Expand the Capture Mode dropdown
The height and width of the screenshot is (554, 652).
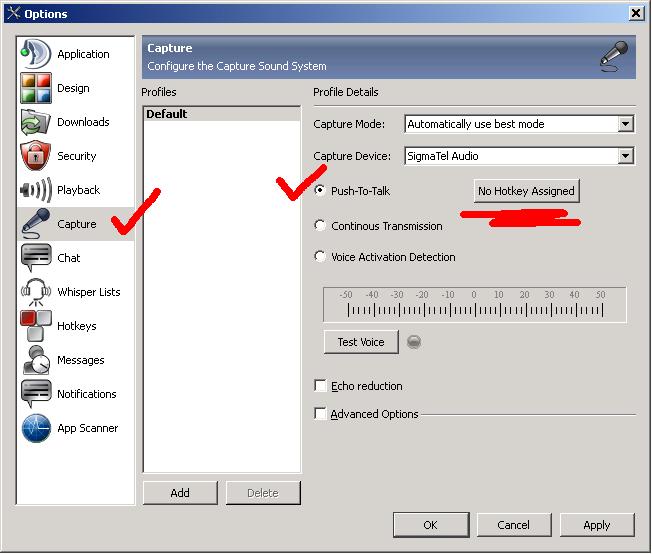tap(626, 124)
